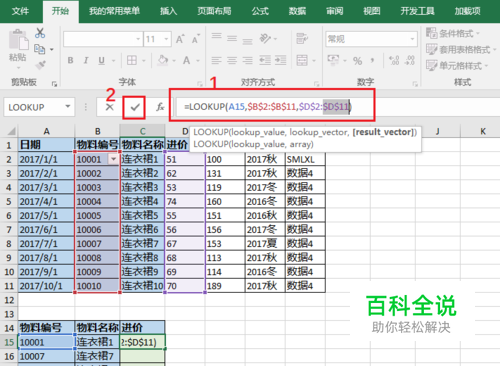Click the text Orientation icon

click(x=266, y=39)
